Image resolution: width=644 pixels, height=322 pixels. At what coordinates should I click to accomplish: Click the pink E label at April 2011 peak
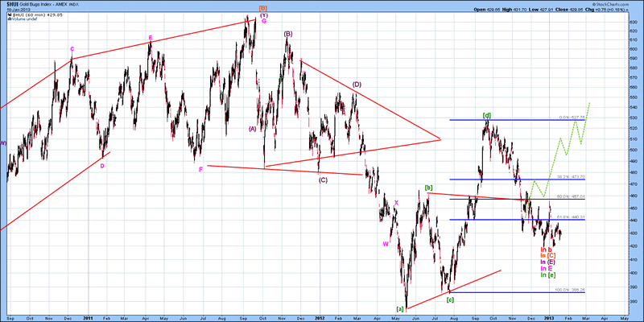151,38
